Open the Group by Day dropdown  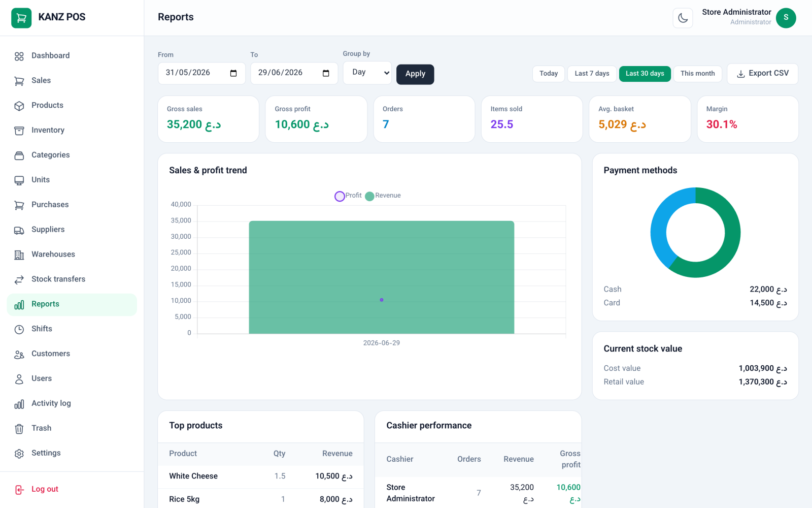(x=367, y=73)
